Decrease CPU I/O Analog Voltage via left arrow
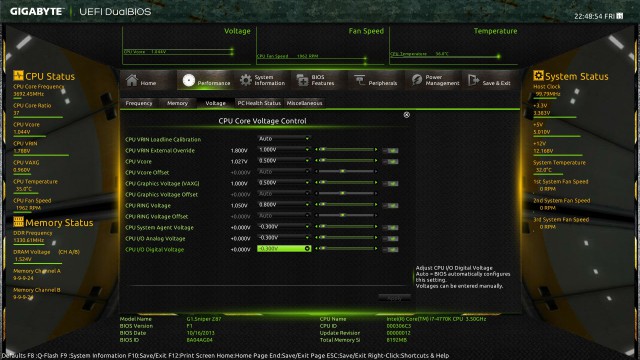 pos(316,238)
